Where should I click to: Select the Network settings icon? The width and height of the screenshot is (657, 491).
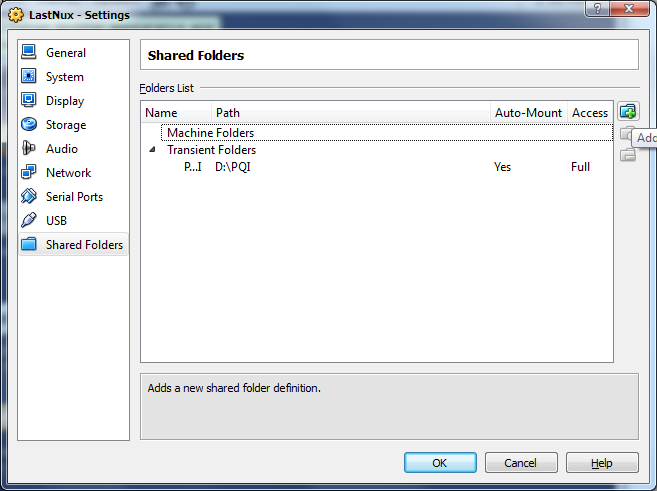(28, 173)
